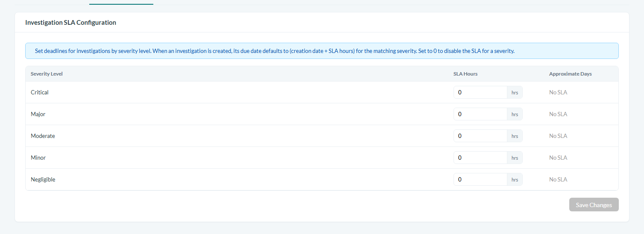Click the No SLA text in Minor row

coord(558,158)
